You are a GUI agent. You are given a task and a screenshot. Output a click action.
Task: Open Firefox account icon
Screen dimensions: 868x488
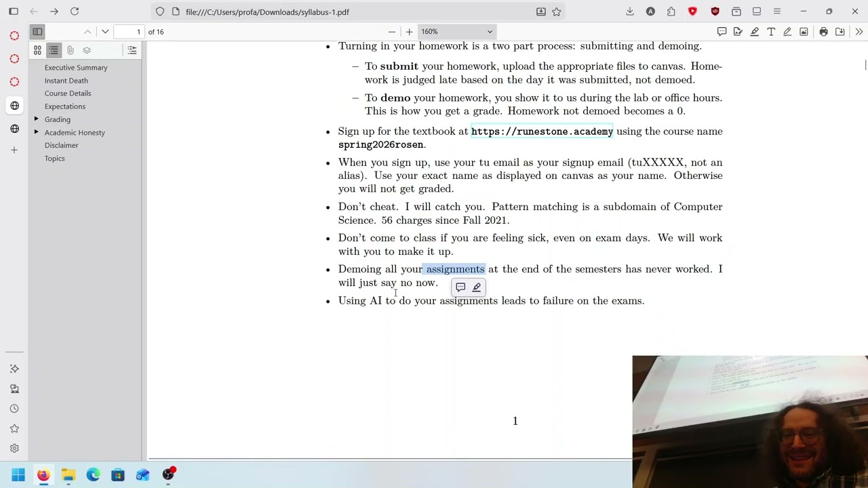pyautogui.click(x=650, y=12)
